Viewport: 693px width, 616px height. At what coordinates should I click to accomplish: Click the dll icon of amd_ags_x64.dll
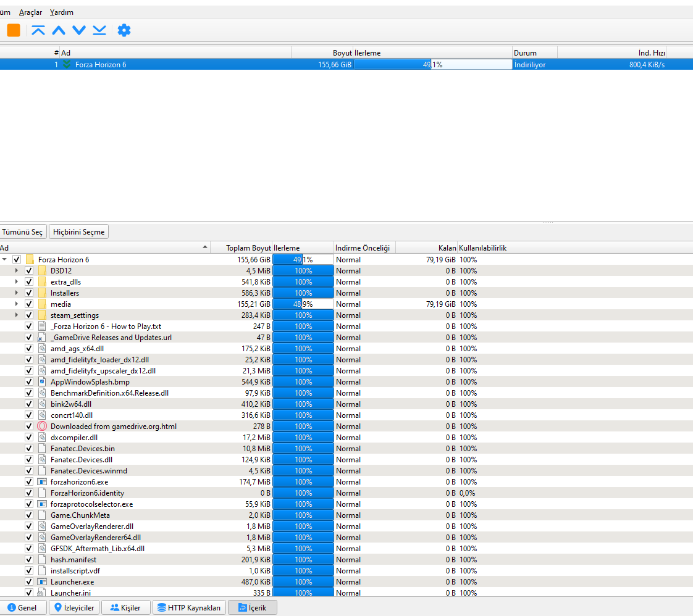pos(43,348)
